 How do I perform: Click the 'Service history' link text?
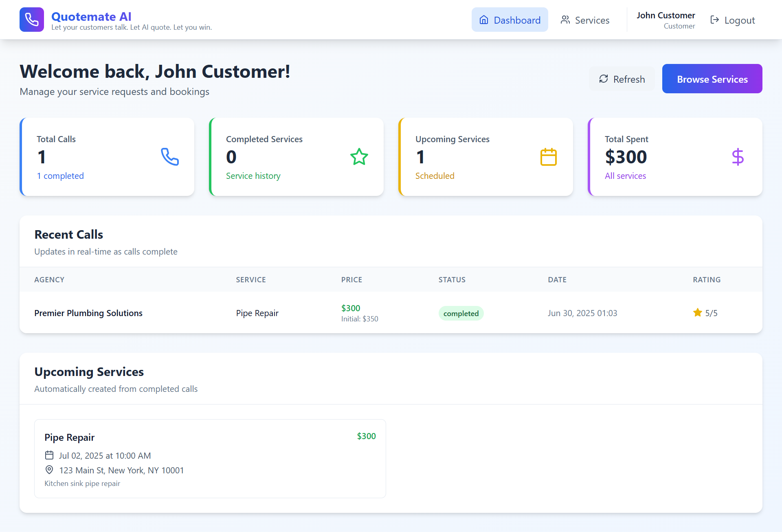click(x=253, y=176)
